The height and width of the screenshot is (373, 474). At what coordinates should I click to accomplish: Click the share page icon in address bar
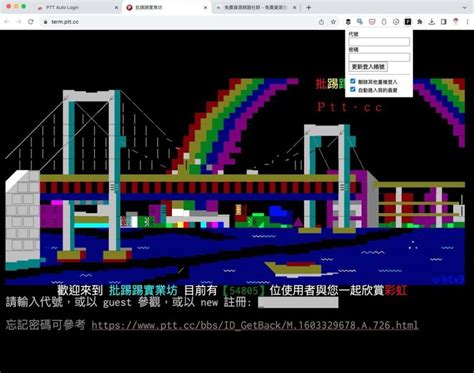coord(321,22)
